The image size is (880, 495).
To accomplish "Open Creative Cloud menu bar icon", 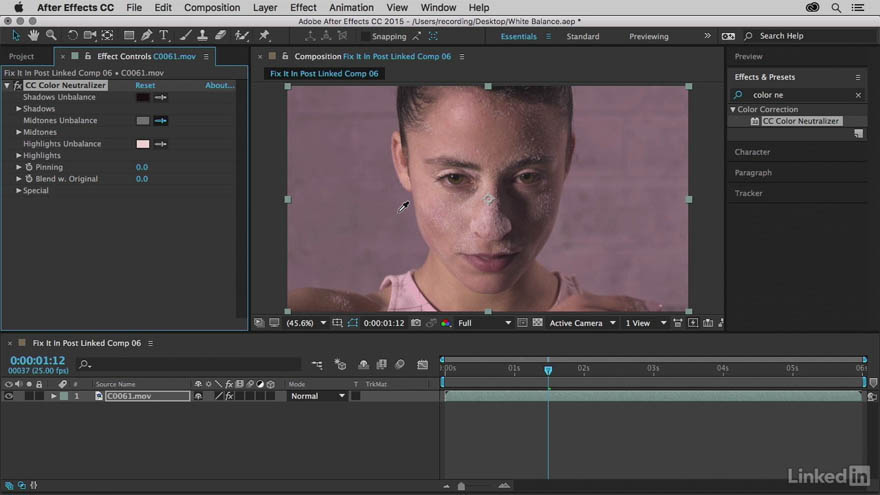I will coord(812,8).
